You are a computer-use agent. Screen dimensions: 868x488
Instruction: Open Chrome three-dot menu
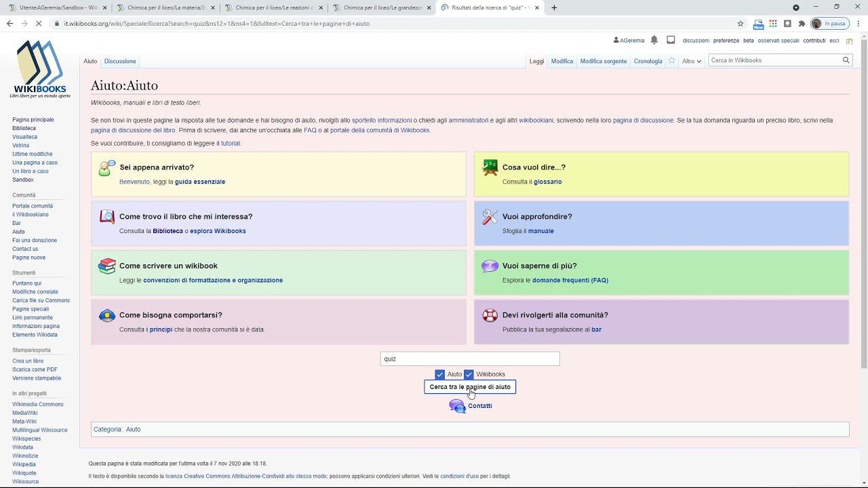pos(859,23)
